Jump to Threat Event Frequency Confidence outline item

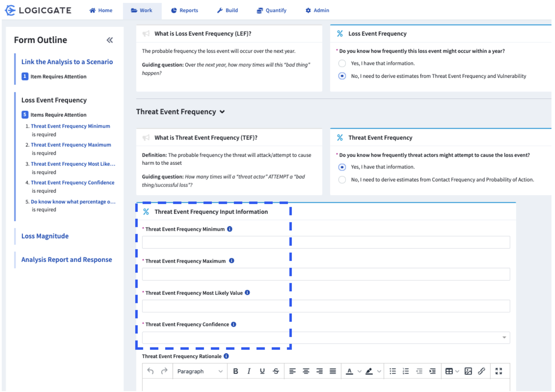point(73,183)
